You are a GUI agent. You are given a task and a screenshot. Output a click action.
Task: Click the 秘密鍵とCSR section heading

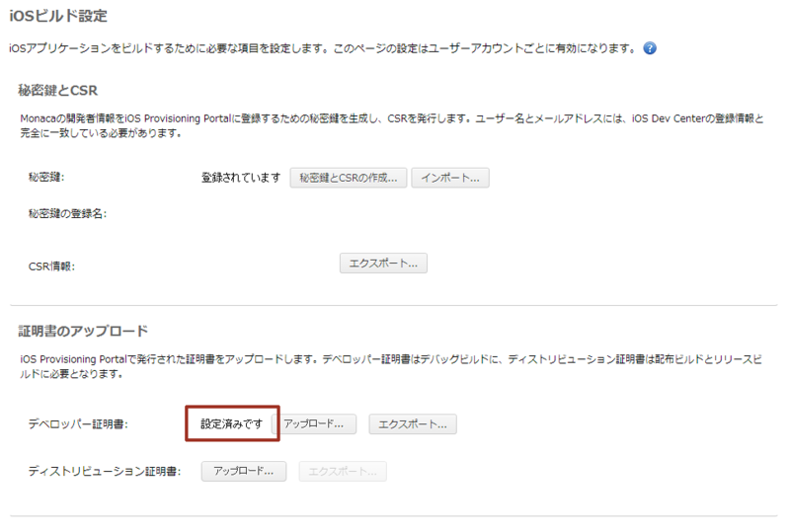point(58,90)
